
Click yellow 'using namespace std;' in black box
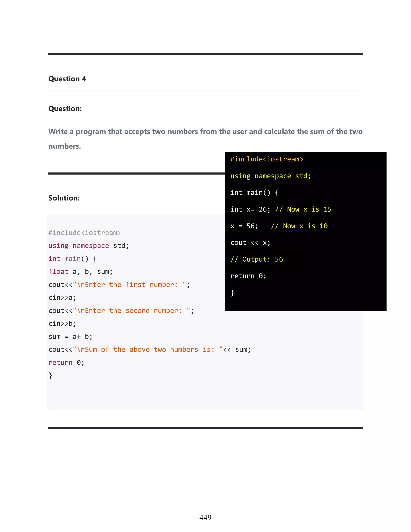tap(271, 176)
